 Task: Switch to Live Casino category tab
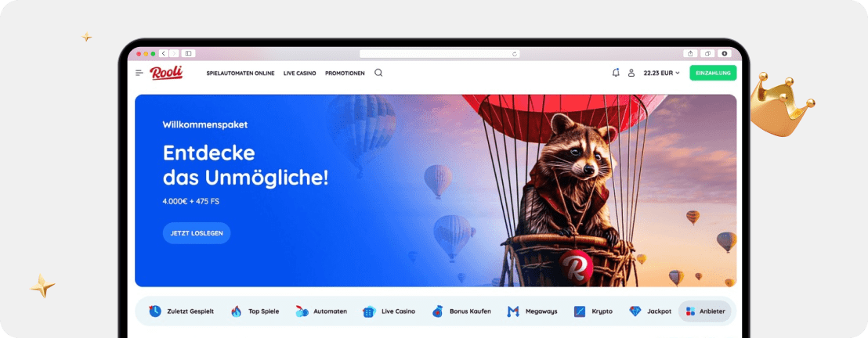(389, 311)
